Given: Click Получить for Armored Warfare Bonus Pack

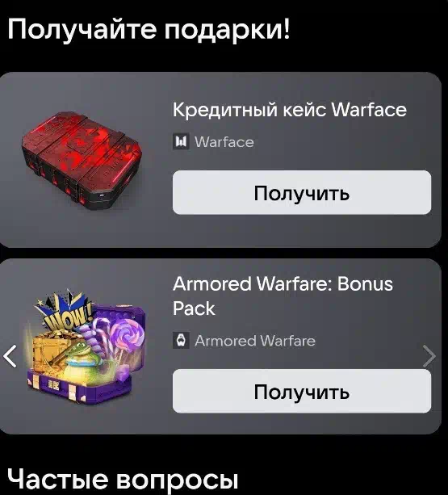Looking at the screenshot, I should (x=302, y=391).
